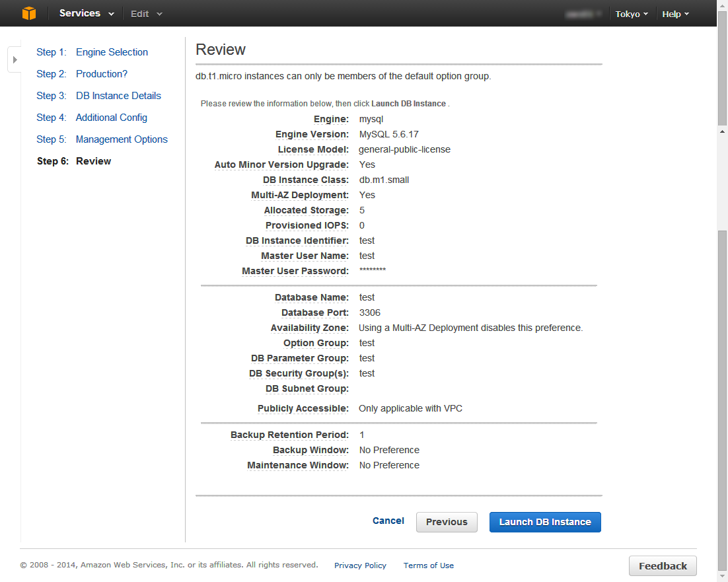Viewport: 728px width, 582px height.
Task: Cancel the DB instance wizard
Action: (388, 521)
